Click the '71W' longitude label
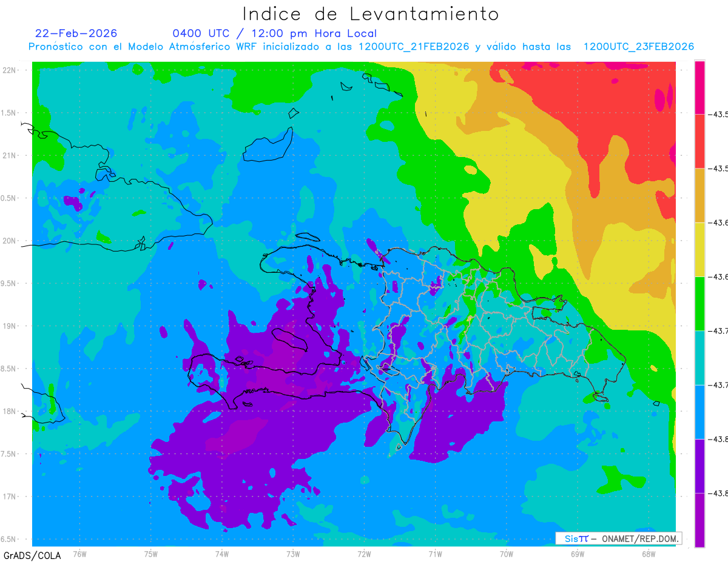The image size is (728, 562). pos(435,554)
